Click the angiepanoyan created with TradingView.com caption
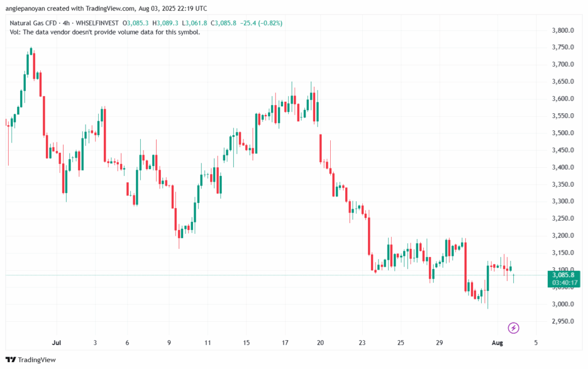Viewport: 588px width, 369px height. coord(106,8)
